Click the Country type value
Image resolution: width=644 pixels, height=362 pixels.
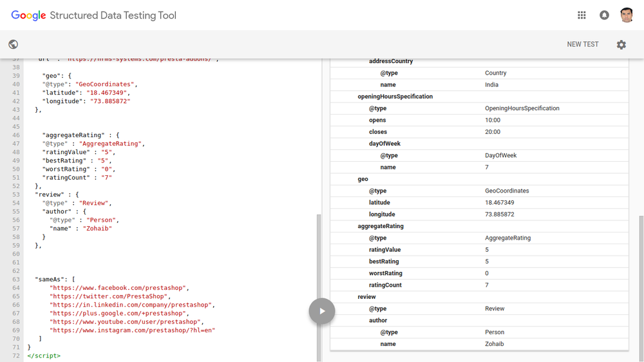pos(496,73)
